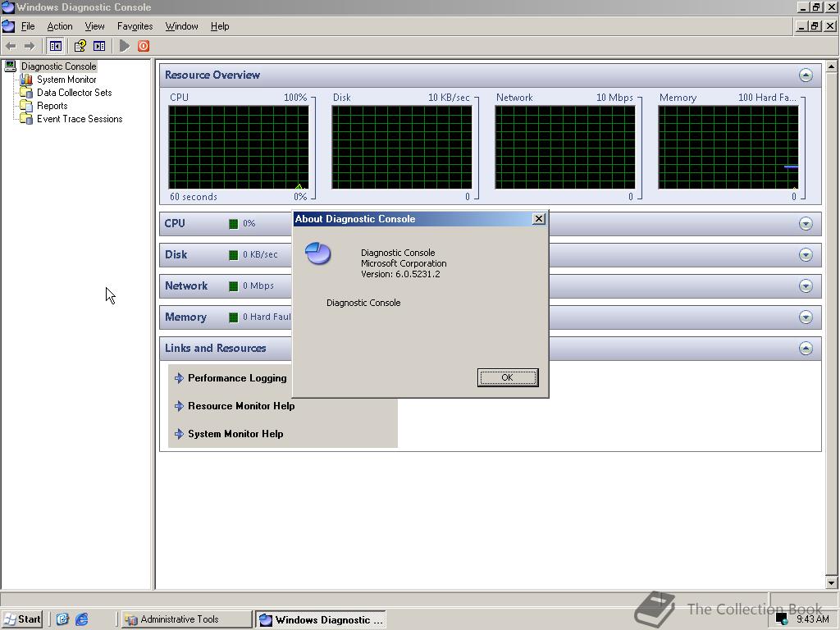Open the View menu

pyautogui.click(x=94, y=26)
